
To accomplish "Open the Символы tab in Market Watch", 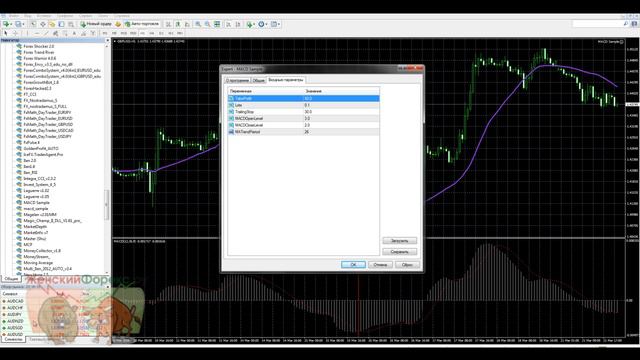I will pos(13,339).
